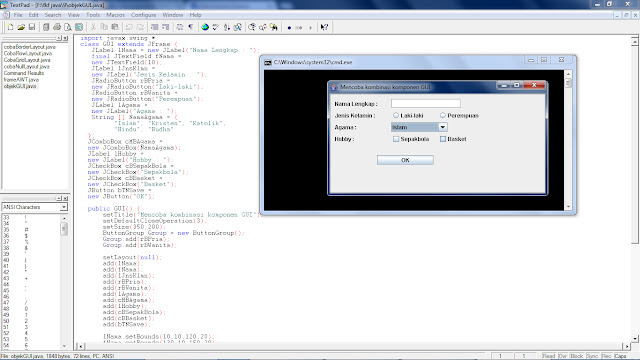Start recording a macro with the dot icon
Image resolution: width=640 pixels, height=360 pixels.
[x=289, y=28]
